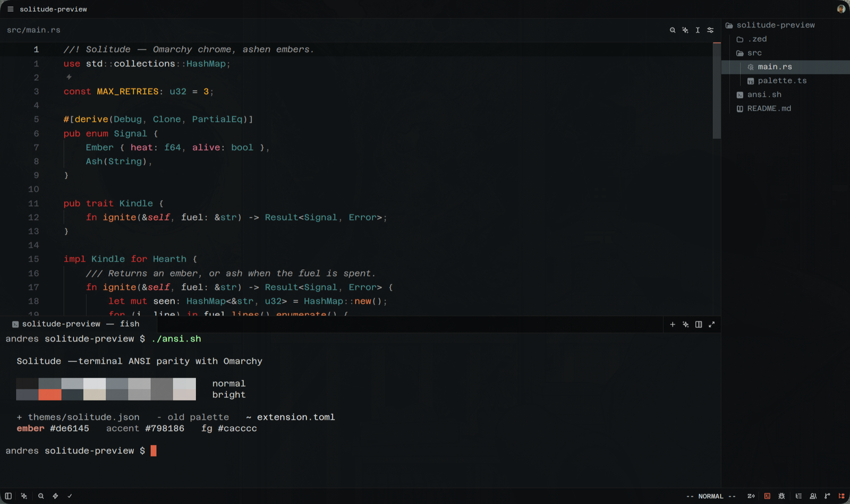Toggle the git panel branch icon
Image resolution: width=850 pixels, height=504 pixels.
tap(827, 496)
